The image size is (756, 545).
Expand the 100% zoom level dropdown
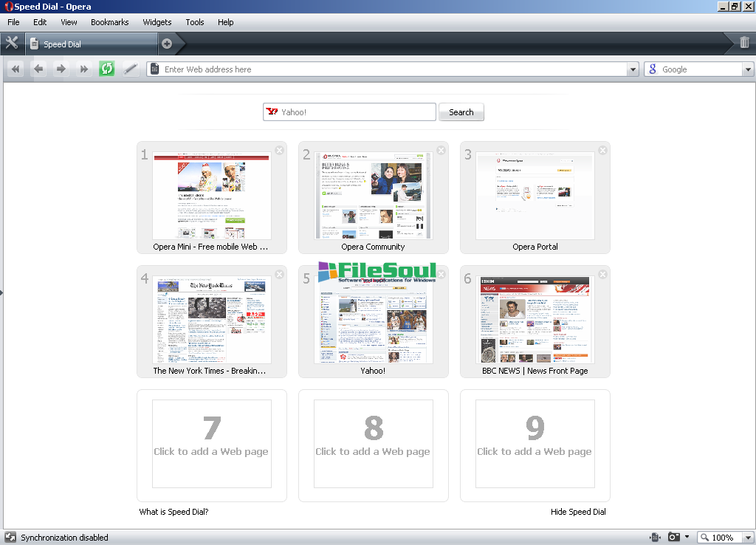747,538
